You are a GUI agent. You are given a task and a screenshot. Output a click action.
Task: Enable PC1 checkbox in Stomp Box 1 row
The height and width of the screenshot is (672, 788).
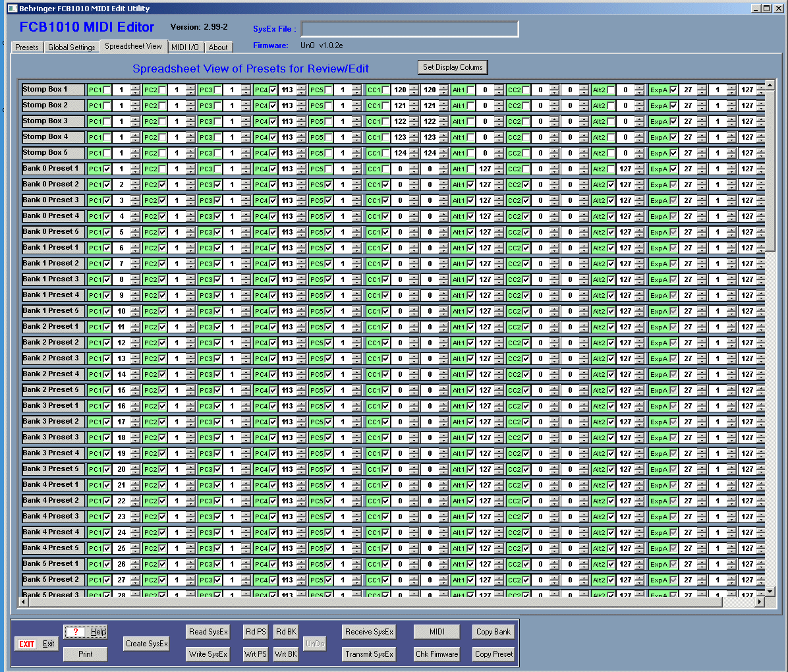click(107, 90)
